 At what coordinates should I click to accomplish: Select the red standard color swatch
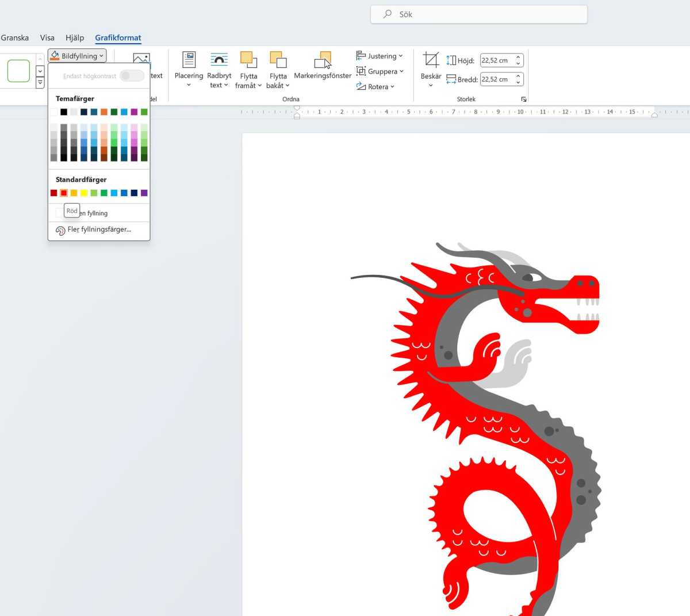(x=63, y=193)
